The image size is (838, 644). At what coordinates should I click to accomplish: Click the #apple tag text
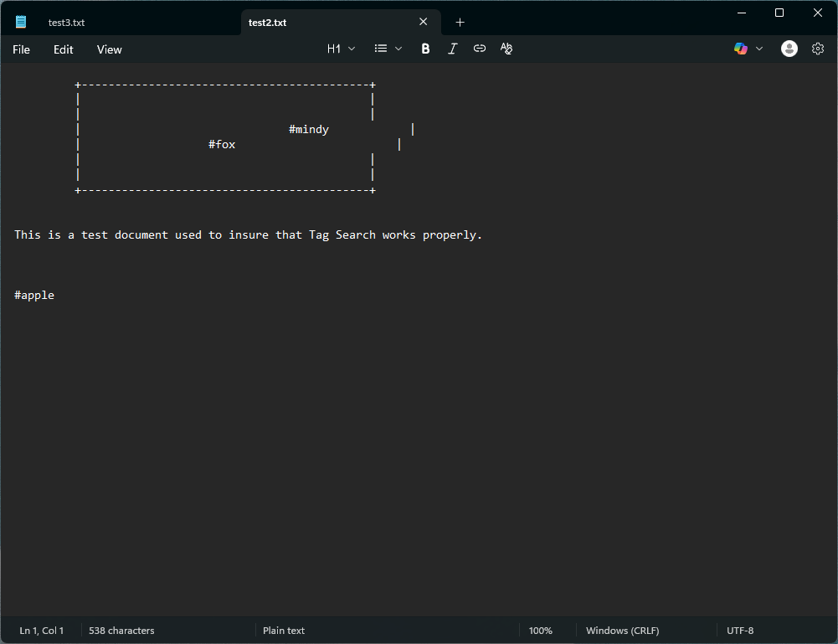pyautogui.click(x=34, y=295)
